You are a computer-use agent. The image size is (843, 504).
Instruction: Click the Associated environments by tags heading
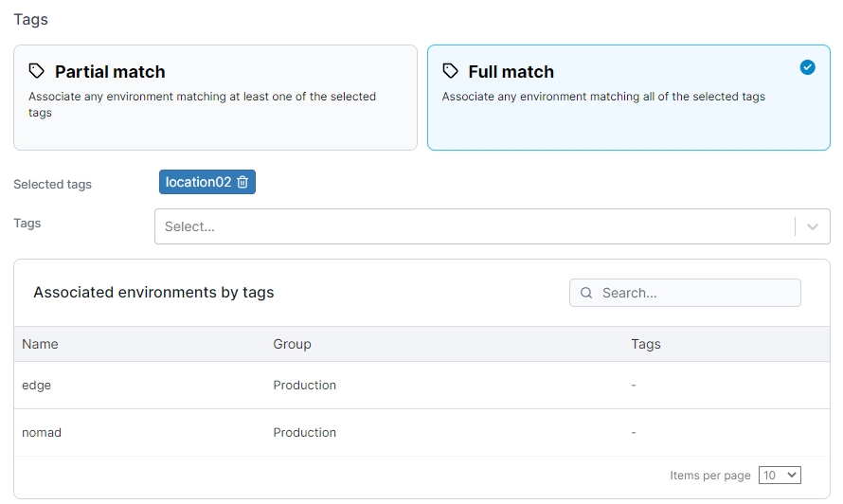(153, 293)
